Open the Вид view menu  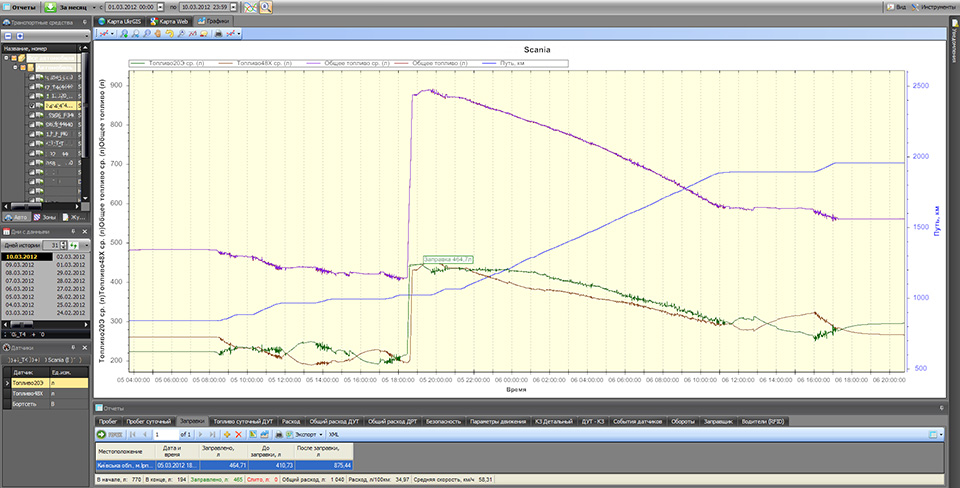click(896, 7)
